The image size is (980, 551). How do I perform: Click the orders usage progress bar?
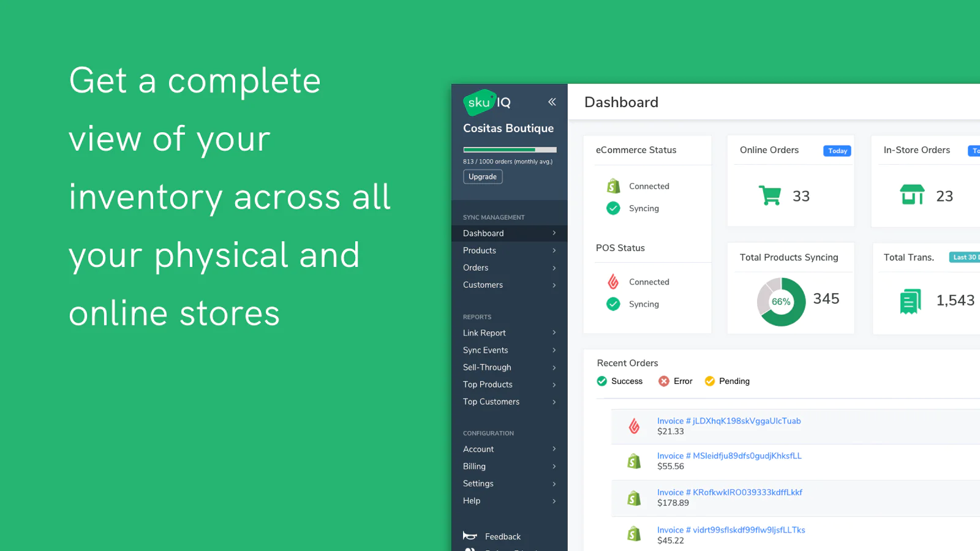tap(510, 149)
